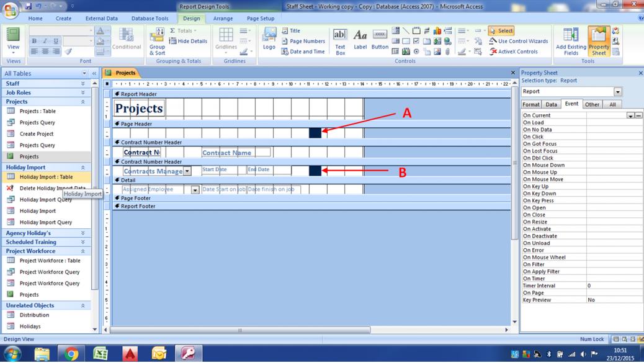
Task: Insert Title into report
Action: pos(291,31)
